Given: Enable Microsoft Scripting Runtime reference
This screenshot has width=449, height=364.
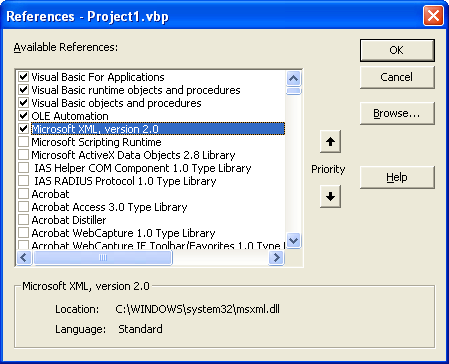Looking at the screenshot, I should 23,142.
